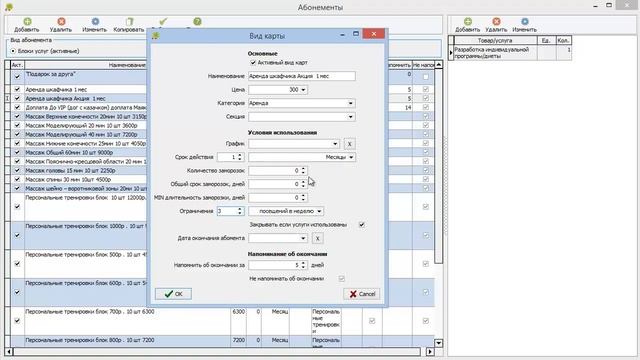Minimize the Вид карты dialog

tap(342, 35)
